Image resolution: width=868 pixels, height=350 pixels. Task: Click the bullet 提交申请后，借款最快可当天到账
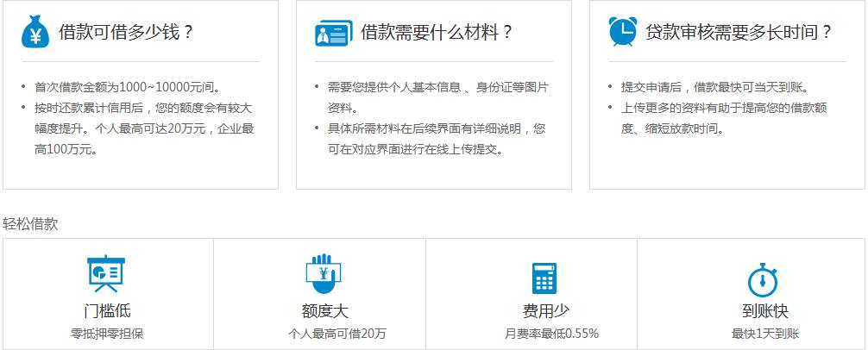click(716, 87)
